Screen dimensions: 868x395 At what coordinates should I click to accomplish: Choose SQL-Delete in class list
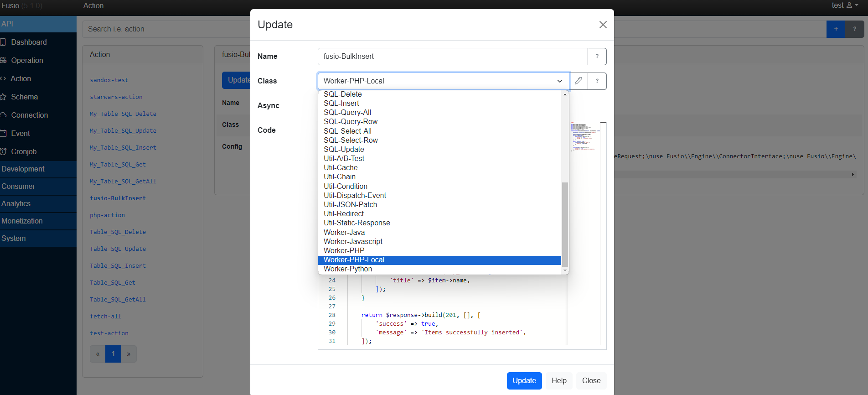[x=439, y=94]
